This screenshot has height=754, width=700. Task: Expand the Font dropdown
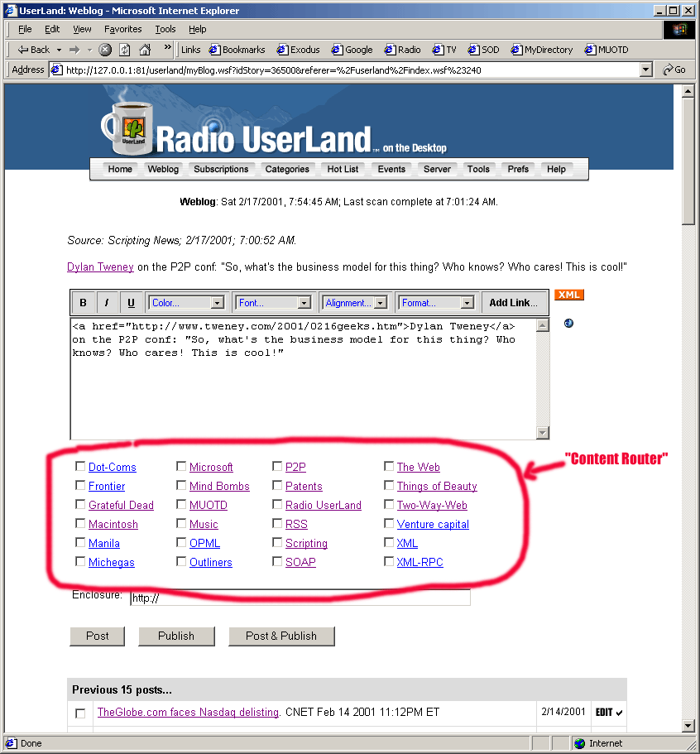273,303
